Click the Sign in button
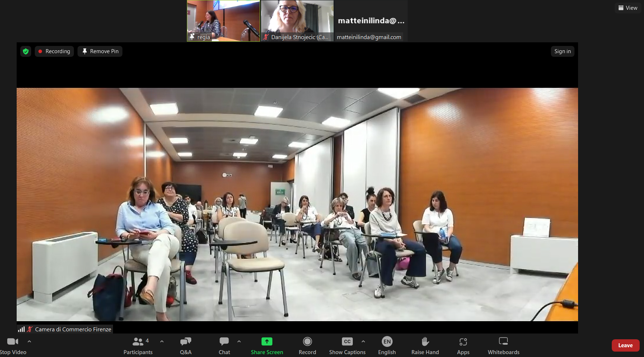644x357 pixels. coord(563,51)
